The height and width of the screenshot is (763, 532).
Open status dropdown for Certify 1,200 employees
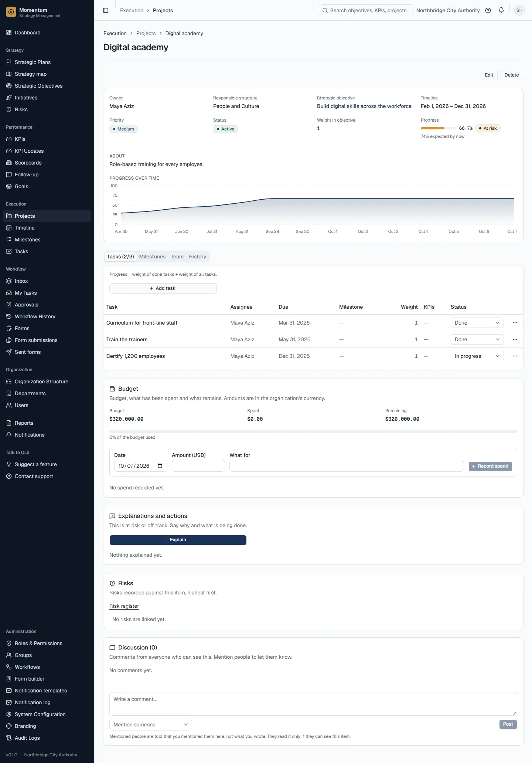[x=477, y=356]
